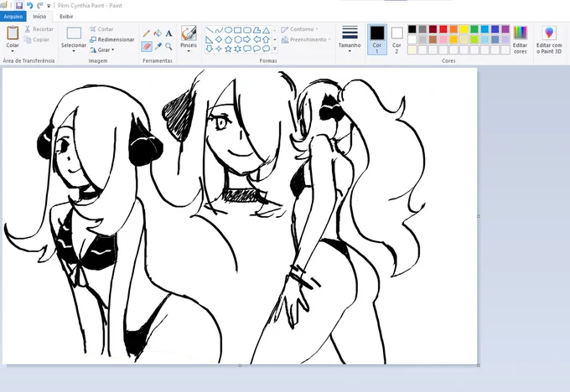Select the Right arrow shape
The image size is (570, 392).
point(247,39)
